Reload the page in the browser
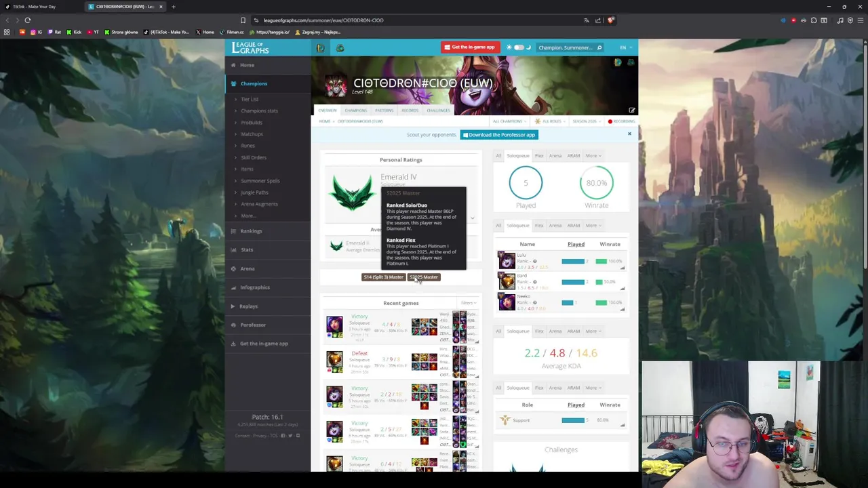Viewport: 868px width, 488px height. 28,20
